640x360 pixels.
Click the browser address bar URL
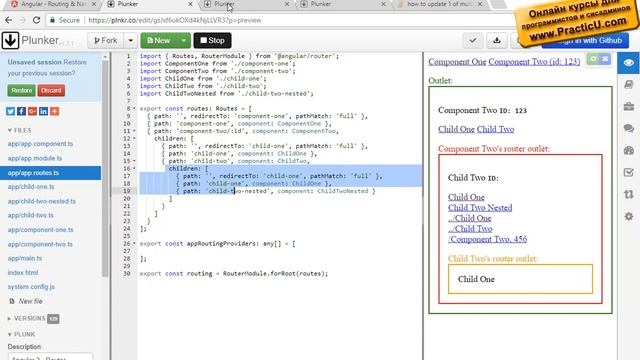(175, 20)
